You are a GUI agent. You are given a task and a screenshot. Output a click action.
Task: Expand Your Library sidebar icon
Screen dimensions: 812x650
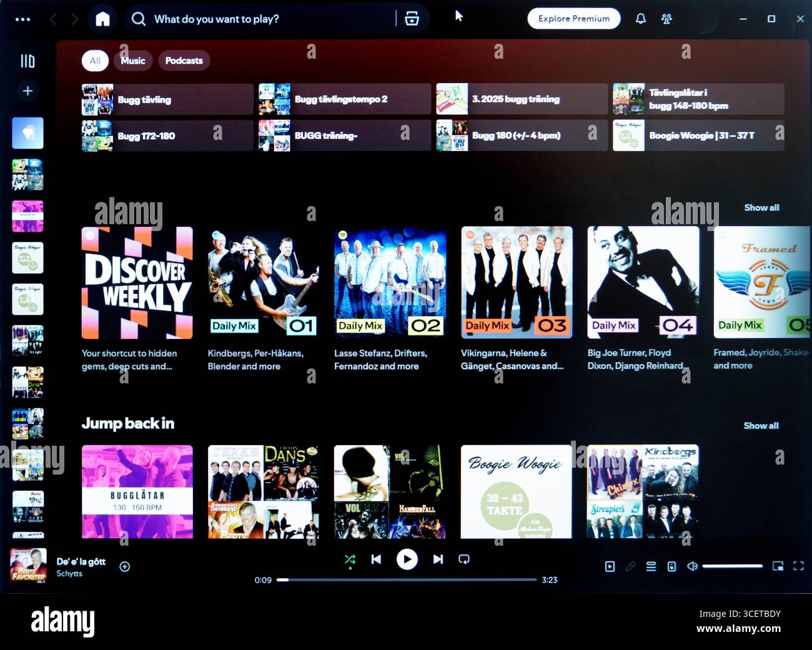(x=27, y=61)
